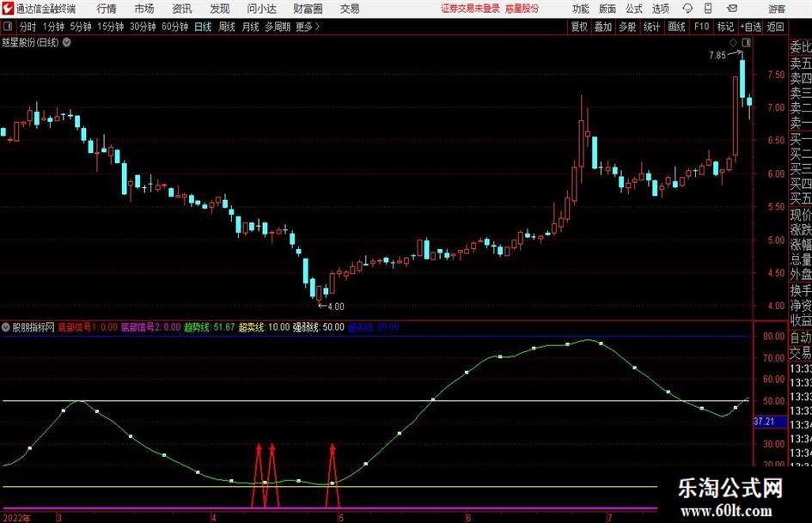Click the 4.00 low price marker
Screen dimensions: 812x523
pyautogui.click(x=336, y=307)
